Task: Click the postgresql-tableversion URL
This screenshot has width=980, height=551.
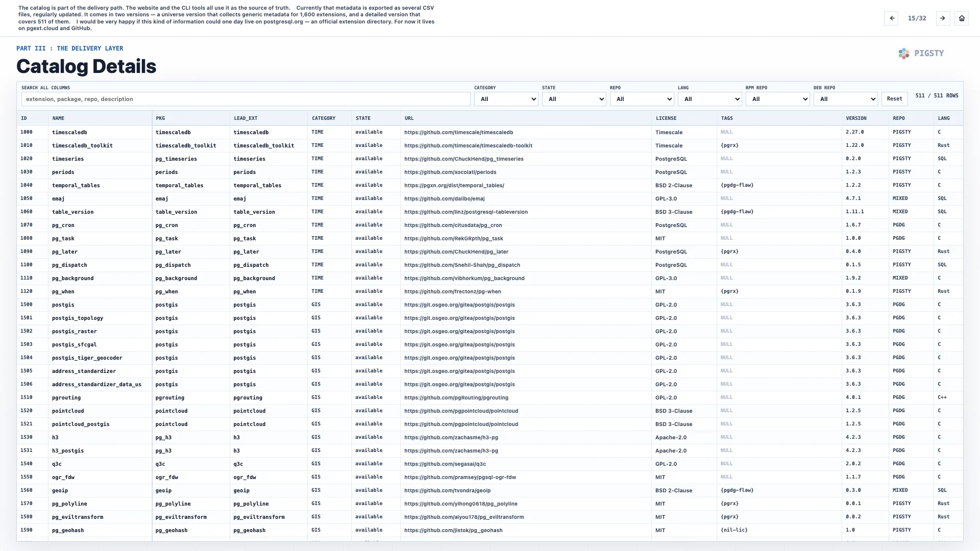Action: point(466,212)
